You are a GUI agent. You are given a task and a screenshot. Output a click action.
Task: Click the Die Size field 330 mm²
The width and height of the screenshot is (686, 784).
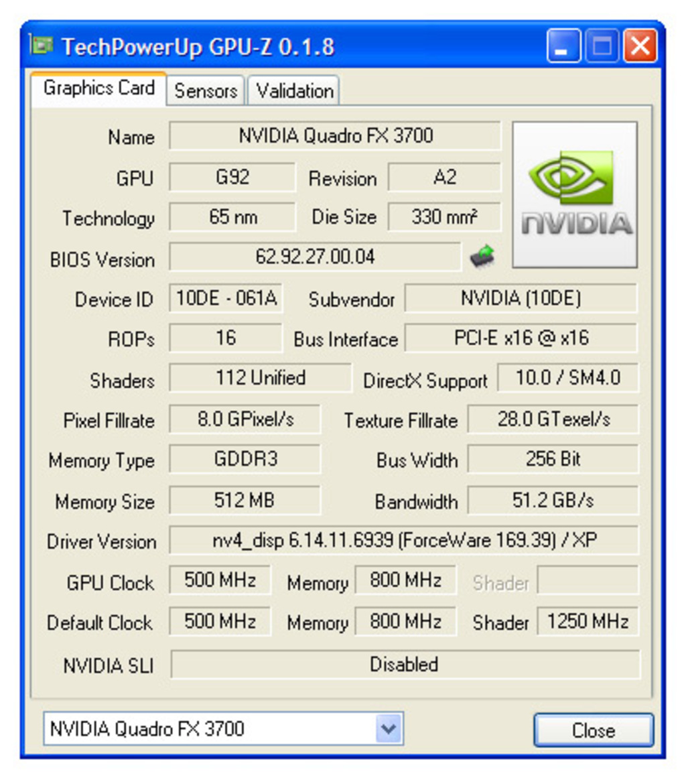pos(444,217)
